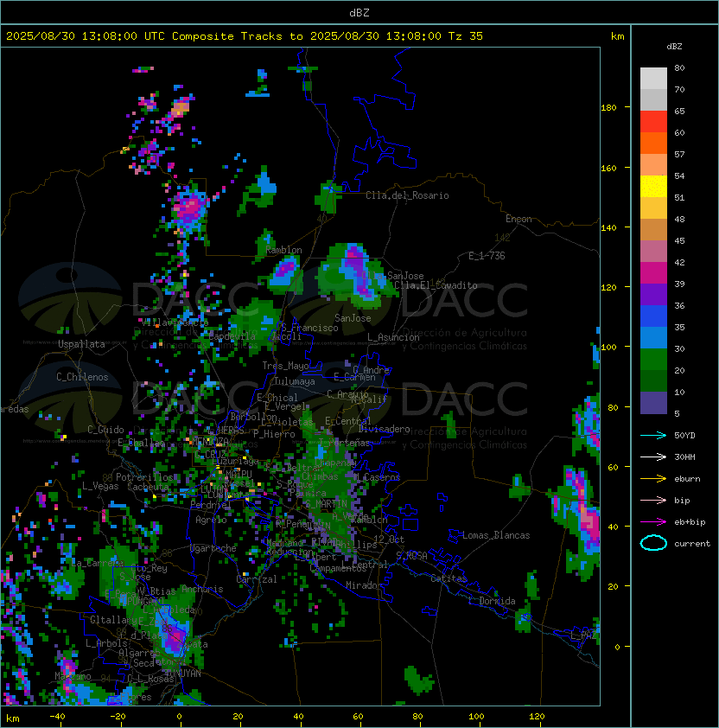Screen dimensions: 719x728
Task: Click the 'Catitas' place label on map
Action: coord(449,578)
